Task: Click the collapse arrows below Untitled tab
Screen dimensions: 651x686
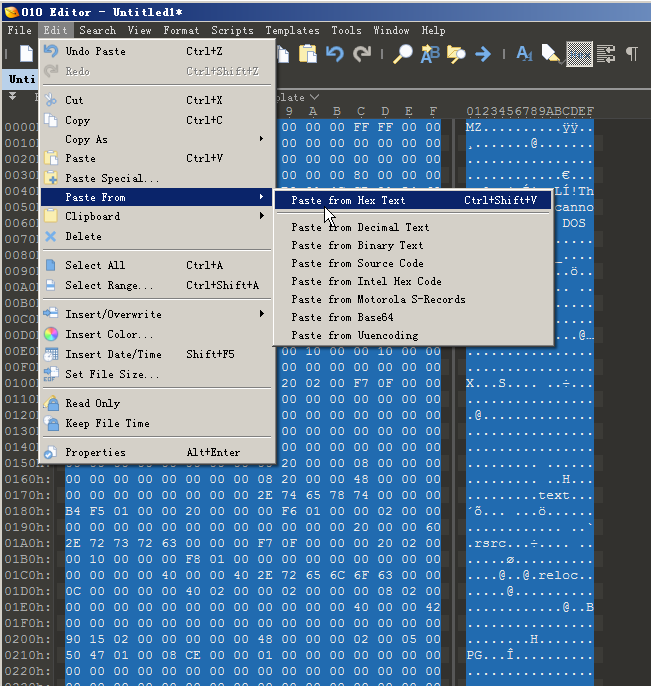Action: (12, 96)
